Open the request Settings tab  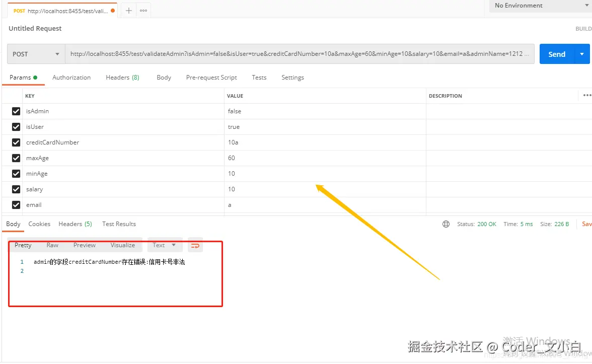(292, 78)
